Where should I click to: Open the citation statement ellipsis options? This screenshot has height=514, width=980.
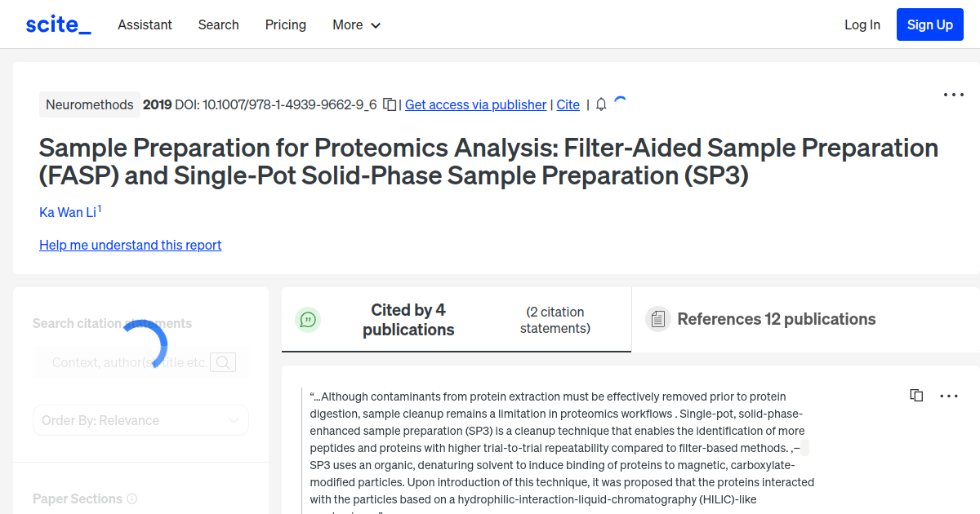[948, 396]
